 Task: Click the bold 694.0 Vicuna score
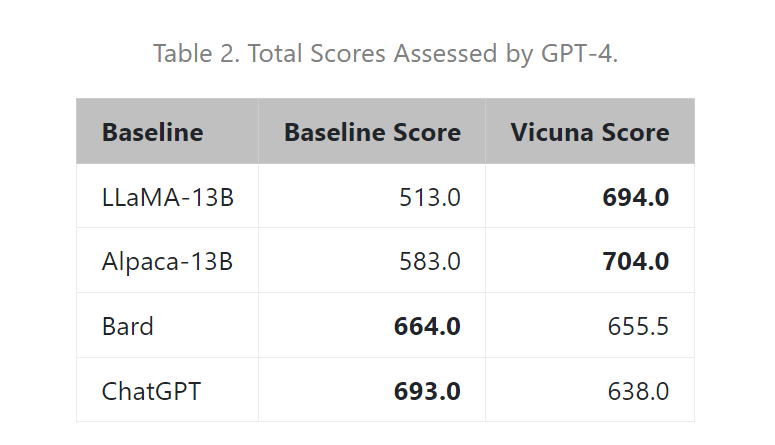(635, 197)
